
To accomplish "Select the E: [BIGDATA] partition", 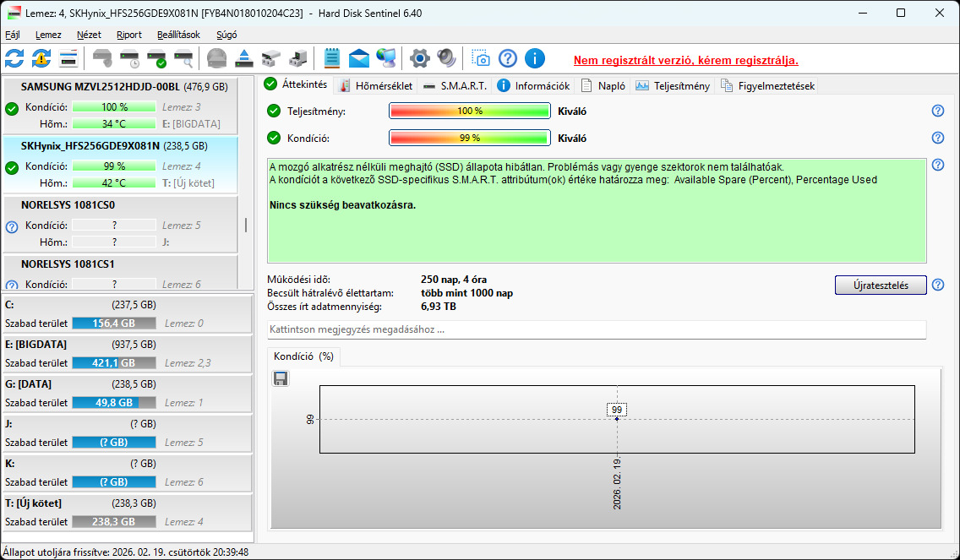I will [x=128, y=354].
